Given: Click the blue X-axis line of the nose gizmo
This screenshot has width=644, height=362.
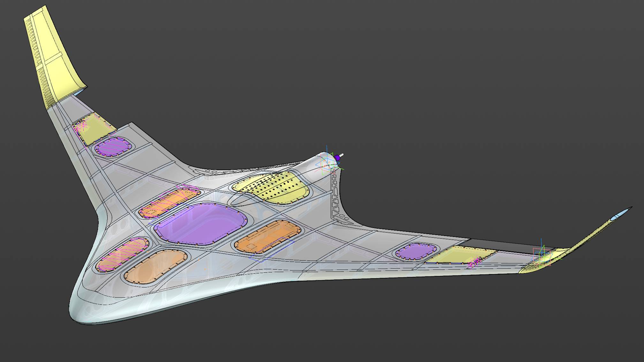Looking at the screenshot, I should click(327, 149).
